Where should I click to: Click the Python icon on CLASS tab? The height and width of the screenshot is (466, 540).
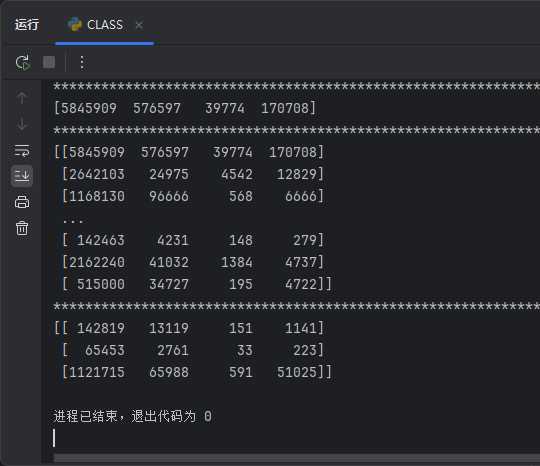(x=75, y=24)
